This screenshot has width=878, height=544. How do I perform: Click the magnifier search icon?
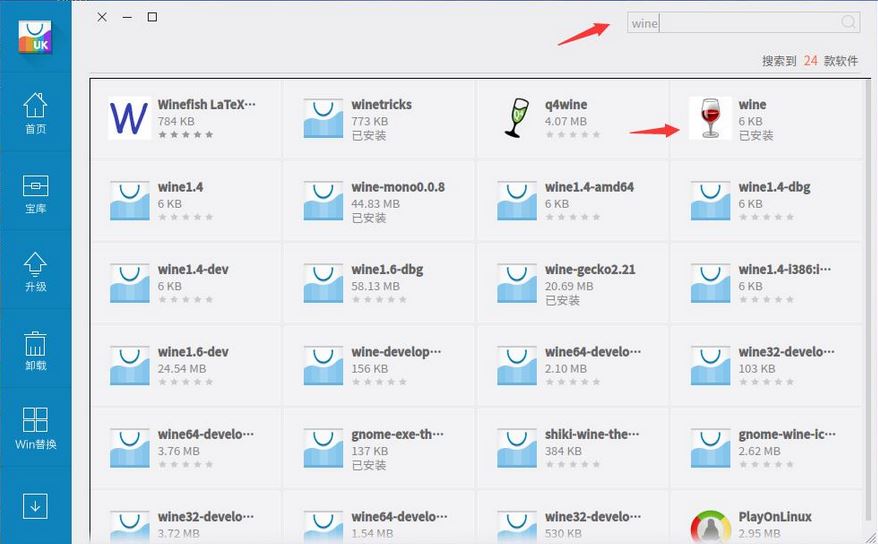[848, 22]
